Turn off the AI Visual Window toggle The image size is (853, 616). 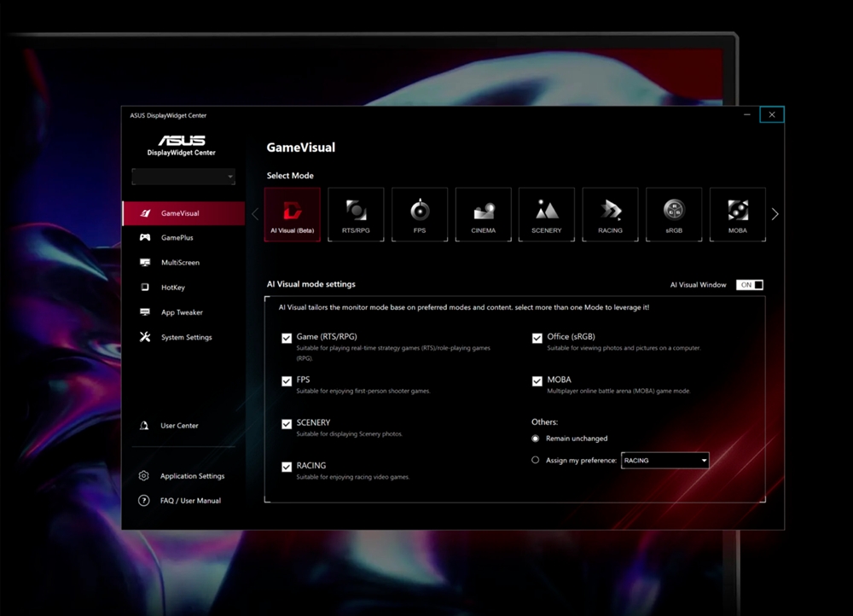750,284
